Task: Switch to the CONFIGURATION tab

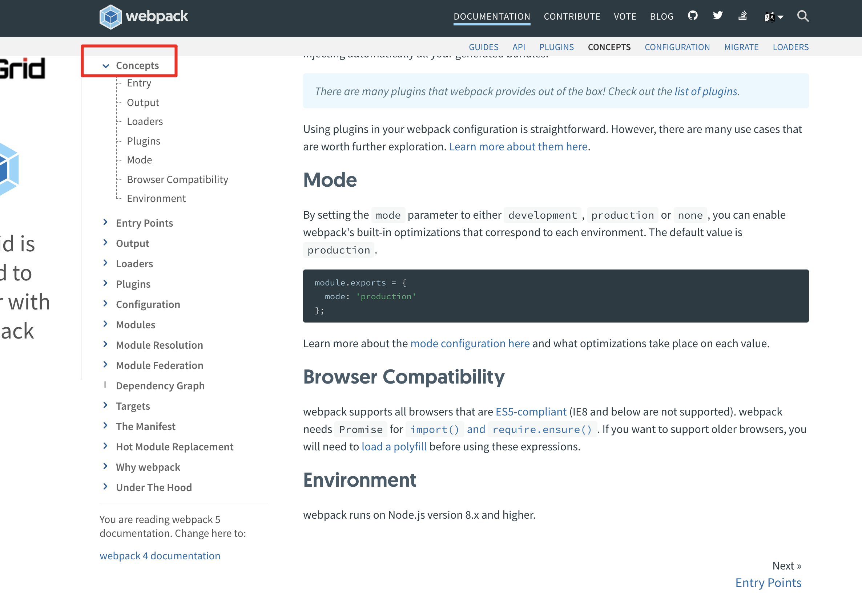Action: pos(677,46)
